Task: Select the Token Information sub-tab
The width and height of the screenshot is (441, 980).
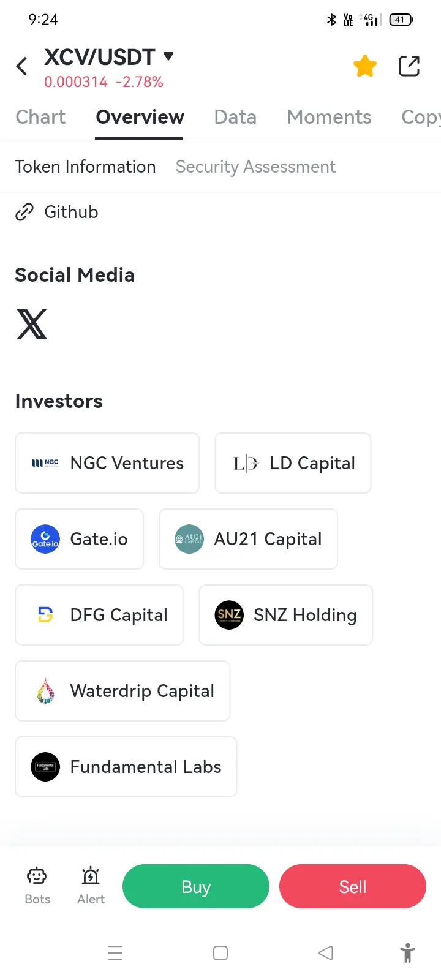Action: coord(85,167)
